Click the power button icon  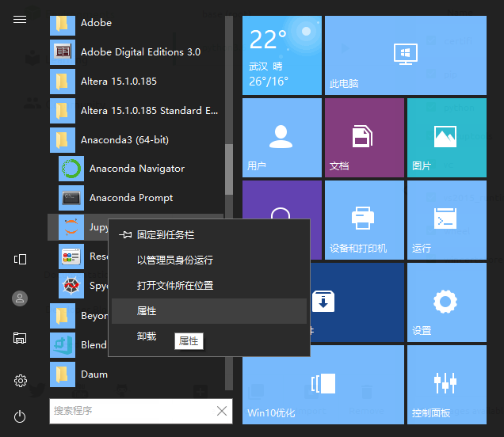point(20,416)
